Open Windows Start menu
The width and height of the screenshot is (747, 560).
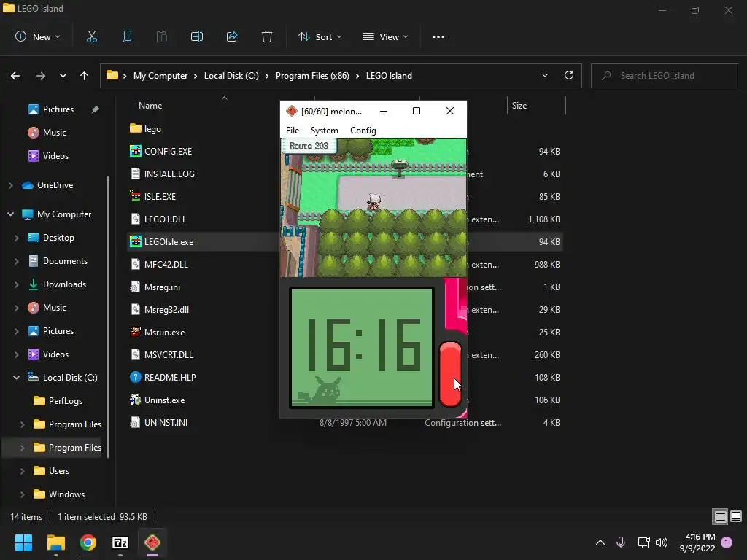click(23, 542)
